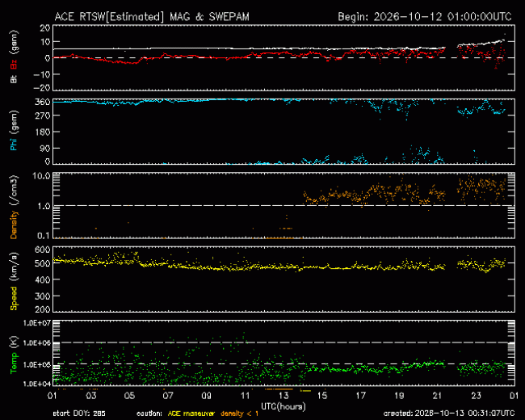The height and width of the screenshot is (420, 525).
Task: Click the '09' hour tick label
Action: [206, 396]
